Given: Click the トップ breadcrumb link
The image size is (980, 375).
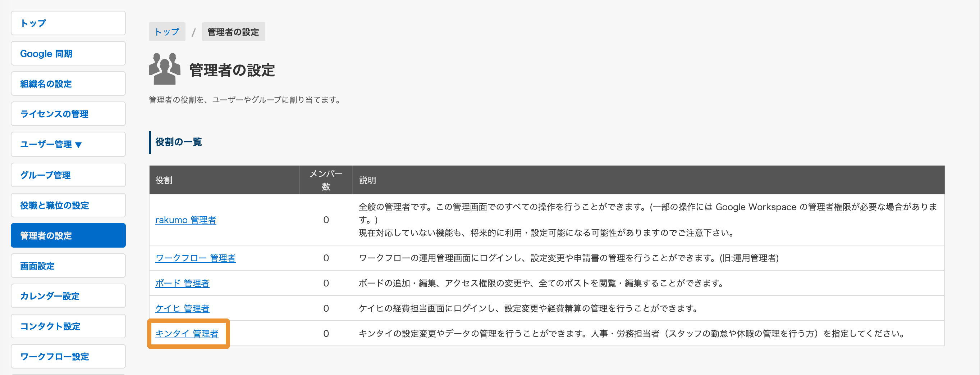Looking at the screenshot, I should [167, 32].
